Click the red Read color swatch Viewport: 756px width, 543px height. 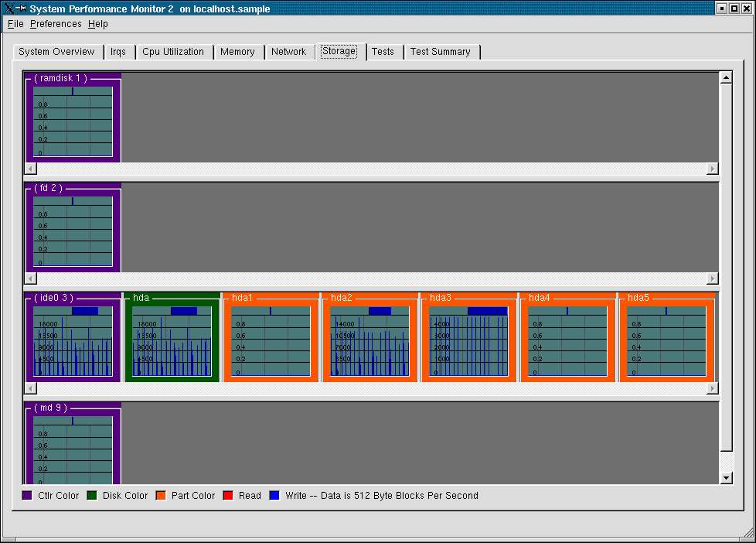coord(228,496)
